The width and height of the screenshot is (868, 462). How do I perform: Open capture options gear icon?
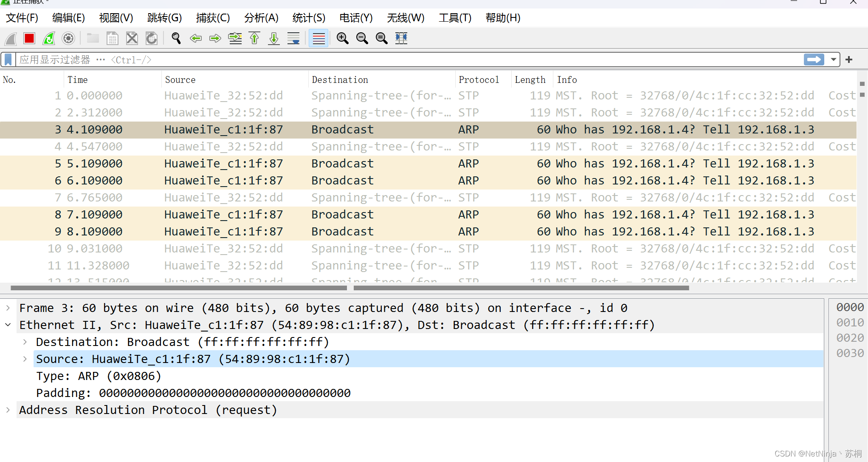(68, 39)
